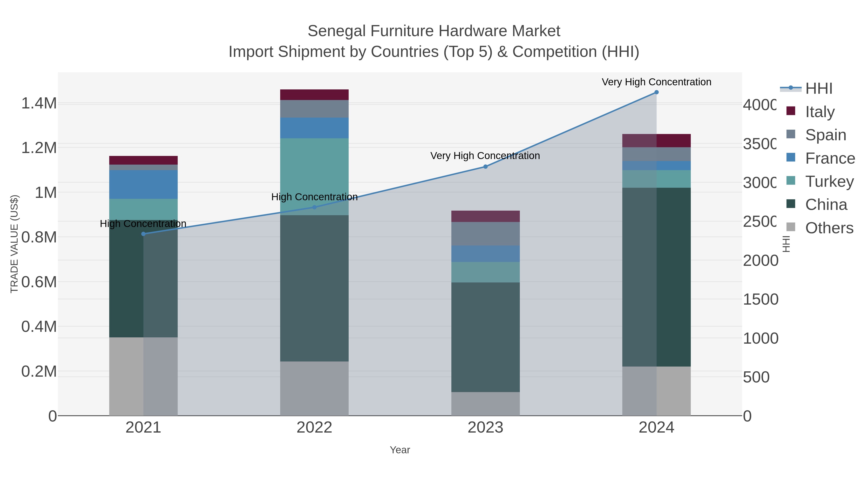
Task: Click the 2022 Others bar segment
Action: point(314,388)
